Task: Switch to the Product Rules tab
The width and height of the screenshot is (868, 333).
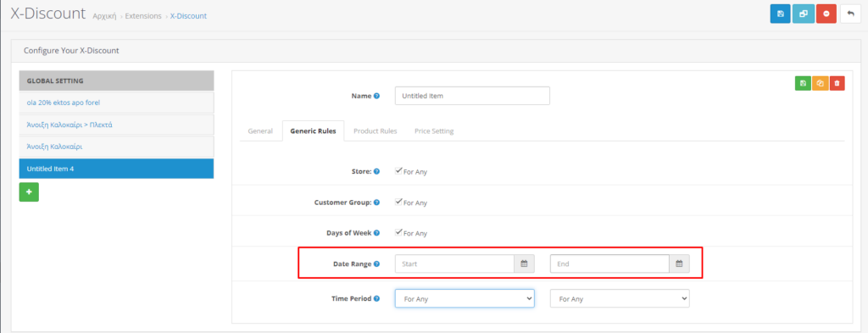Action: (376, 131)
